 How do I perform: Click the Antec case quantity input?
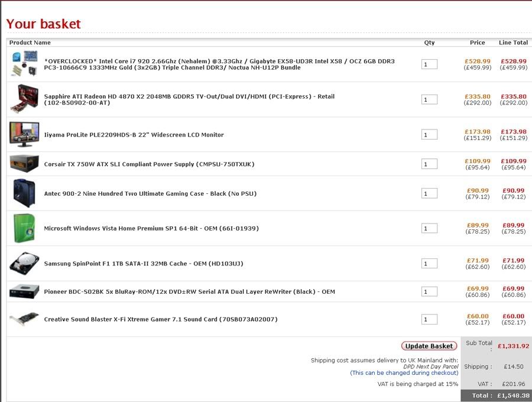(429, 193)
